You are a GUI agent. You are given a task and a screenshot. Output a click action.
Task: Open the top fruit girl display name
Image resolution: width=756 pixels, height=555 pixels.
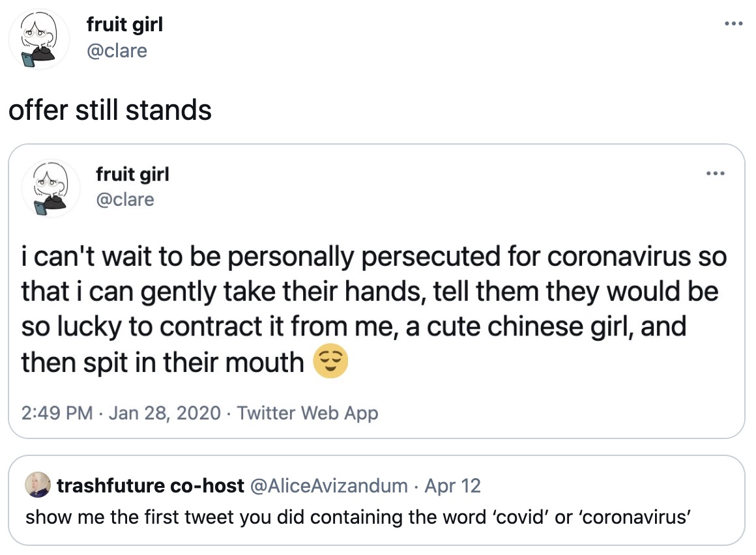point(125,24)
